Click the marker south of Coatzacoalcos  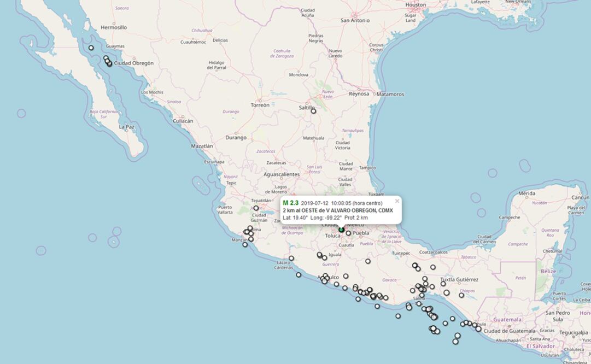433,267
